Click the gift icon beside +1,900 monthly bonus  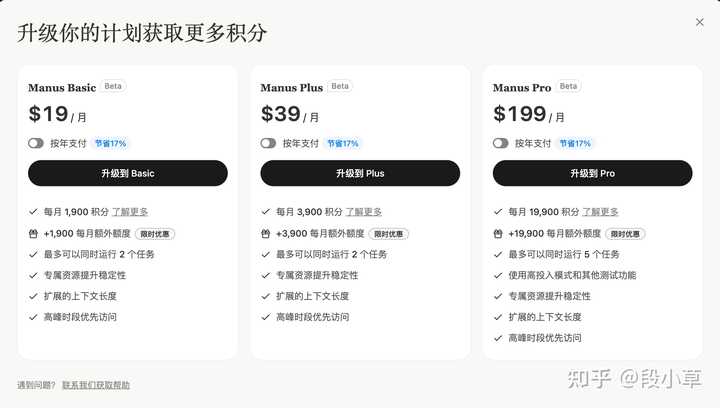click(33, 234)
